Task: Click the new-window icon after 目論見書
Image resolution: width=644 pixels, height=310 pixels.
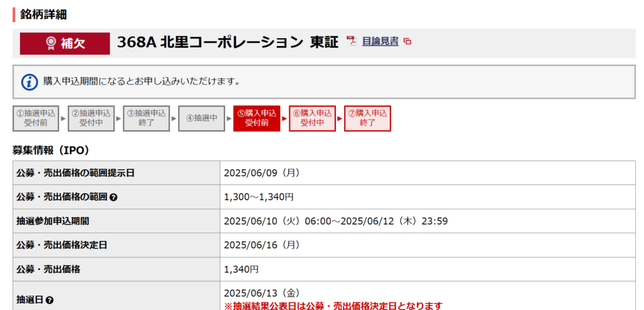Action: (407, 42)
